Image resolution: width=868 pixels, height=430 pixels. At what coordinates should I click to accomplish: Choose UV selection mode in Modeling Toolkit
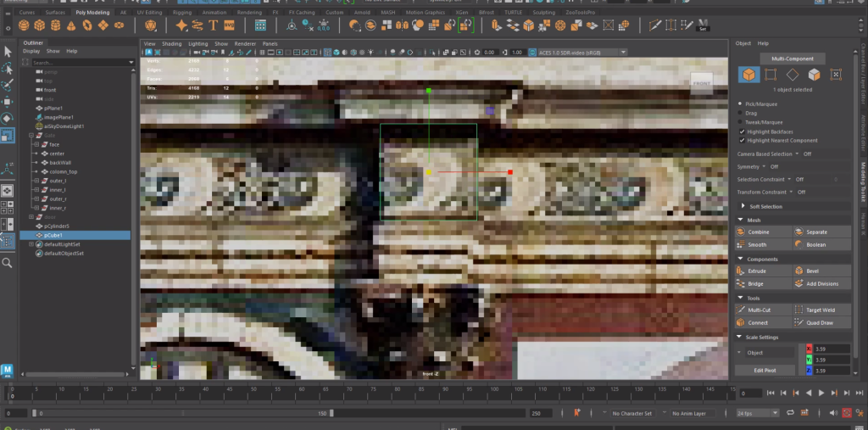836,75
